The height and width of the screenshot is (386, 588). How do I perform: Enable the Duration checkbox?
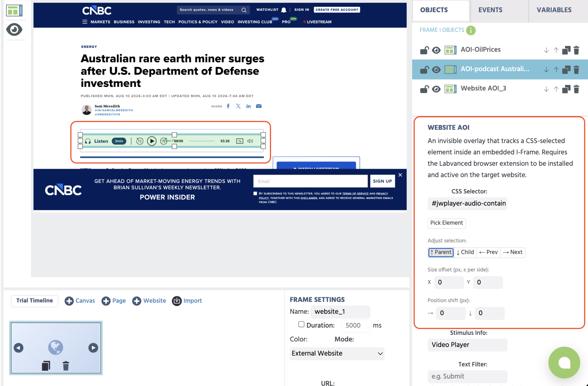(x=301, y=324)
